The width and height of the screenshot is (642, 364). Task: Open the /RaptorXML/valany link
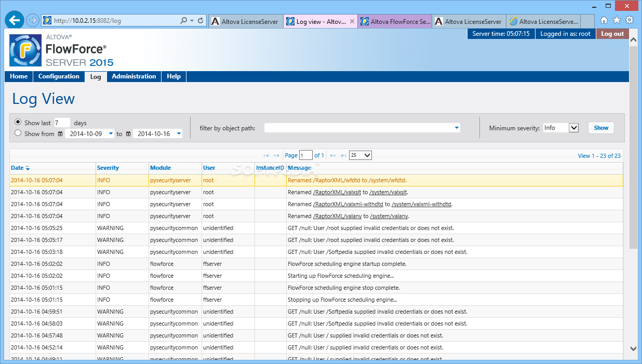337,216
